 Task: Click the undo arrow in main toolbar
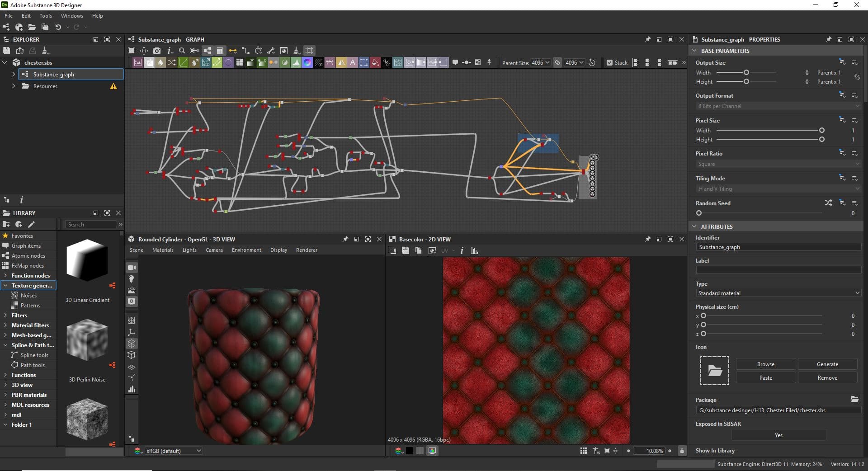58,27
